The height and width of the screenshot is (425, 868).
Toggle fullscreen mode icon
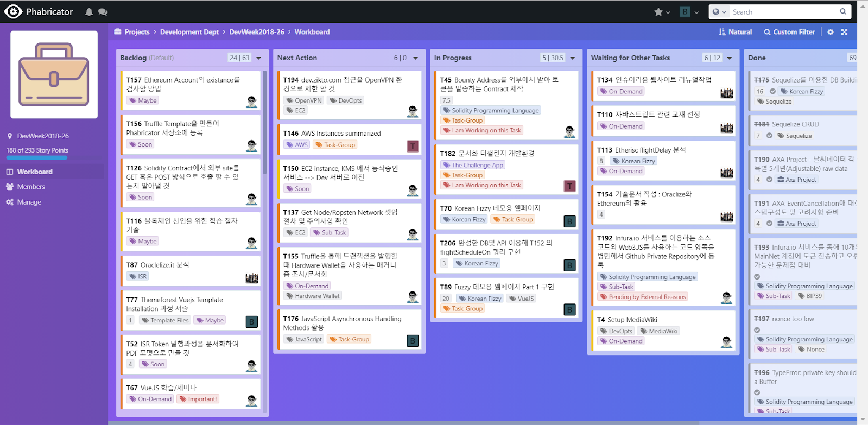(844, 32)
